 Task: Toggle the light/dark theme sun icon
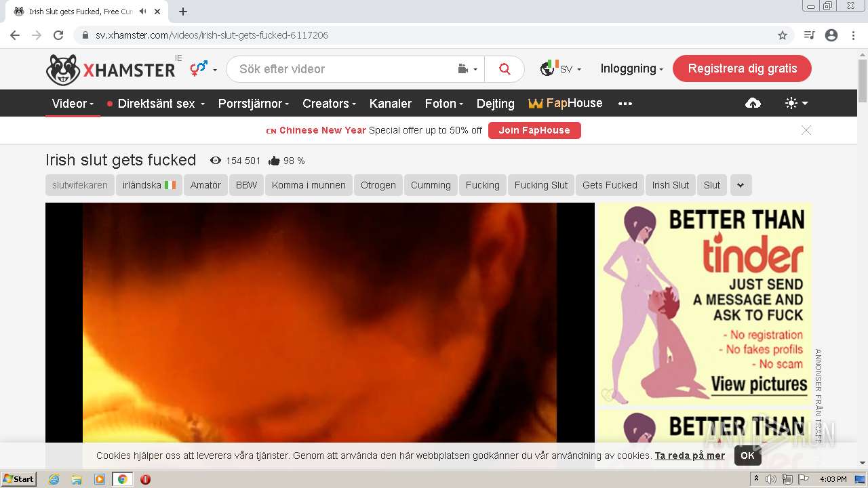pyautogui.click(x=796, y=103)
